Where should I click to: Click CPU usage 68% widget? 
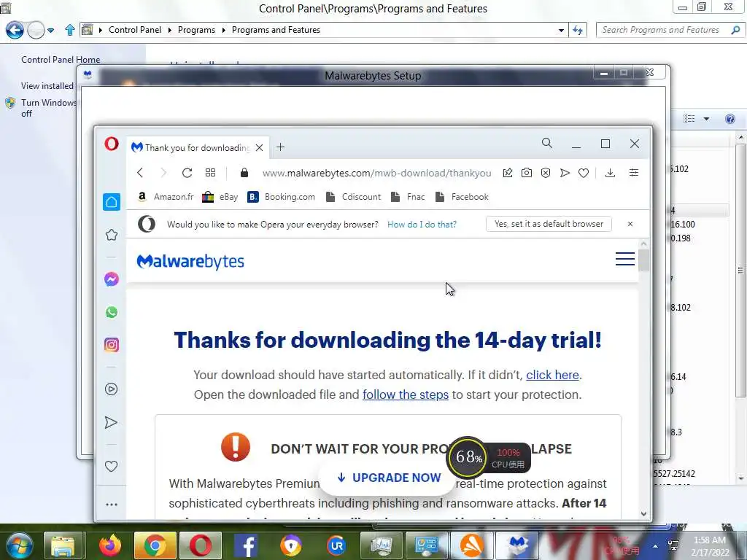pyautogui.click(x=468, y=458)
